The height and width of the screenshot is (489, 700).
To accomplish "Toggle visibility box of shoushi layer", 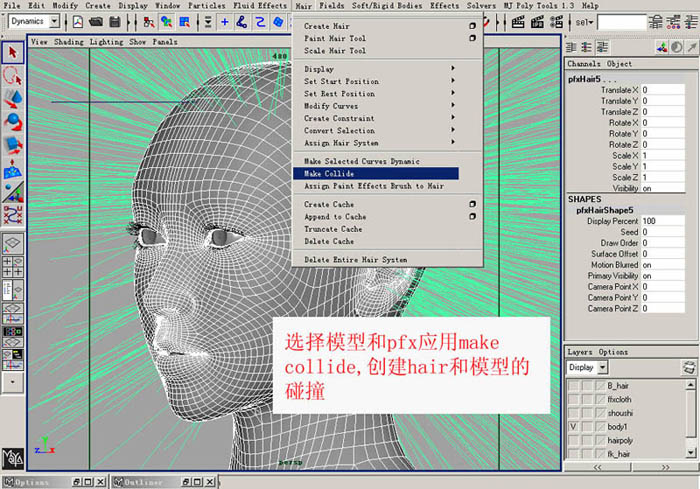I will pyautogui.click(x=573, y=413).
